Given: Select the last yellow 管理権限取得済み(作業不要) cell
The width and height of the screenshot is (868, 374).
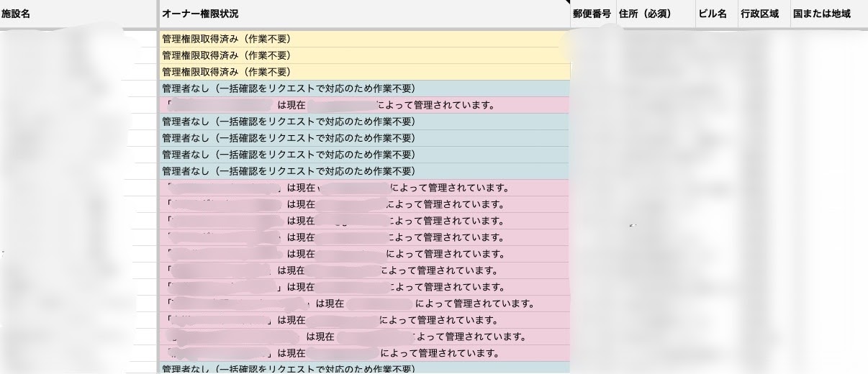Looking at the screenshot, I should (x=364, y=72).
